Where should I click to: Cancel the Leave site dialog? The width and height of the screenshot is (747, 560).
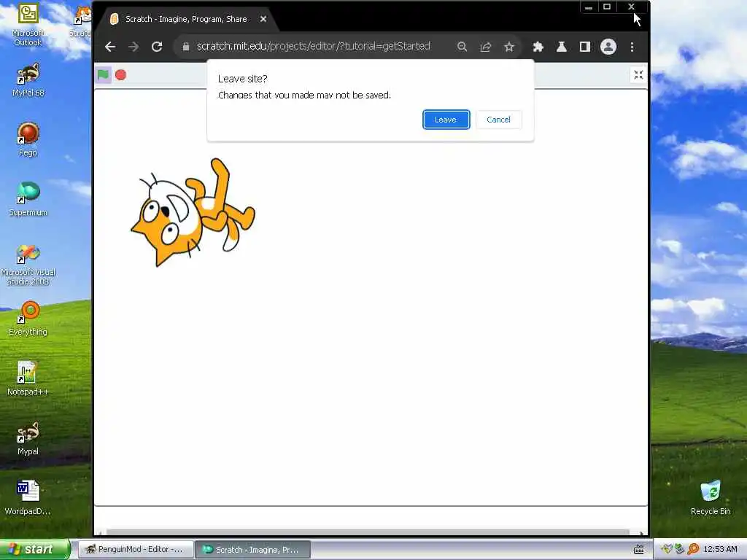498,120
